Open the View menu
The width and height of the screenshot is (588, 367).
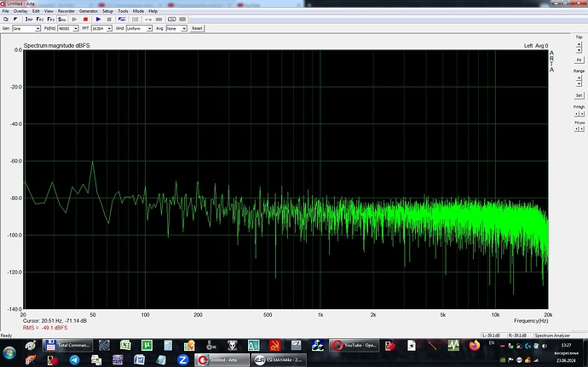point(49,11)
